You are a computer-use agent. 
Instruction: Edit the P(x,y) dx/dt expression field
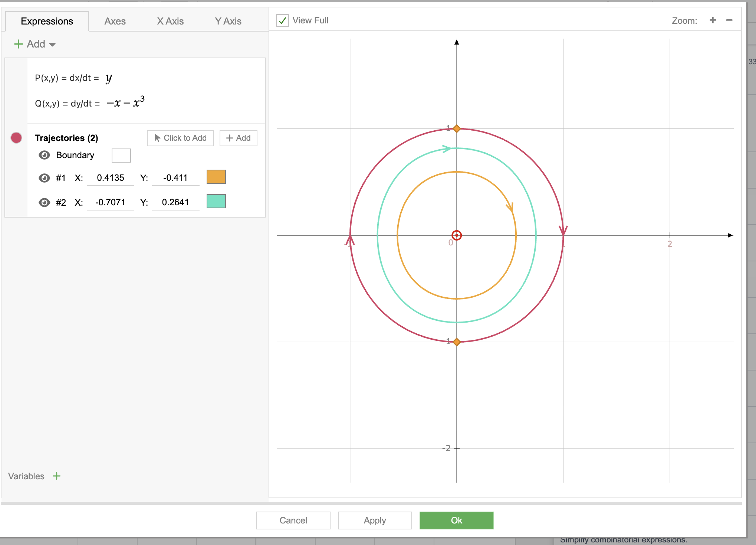(x=108, y=78)
